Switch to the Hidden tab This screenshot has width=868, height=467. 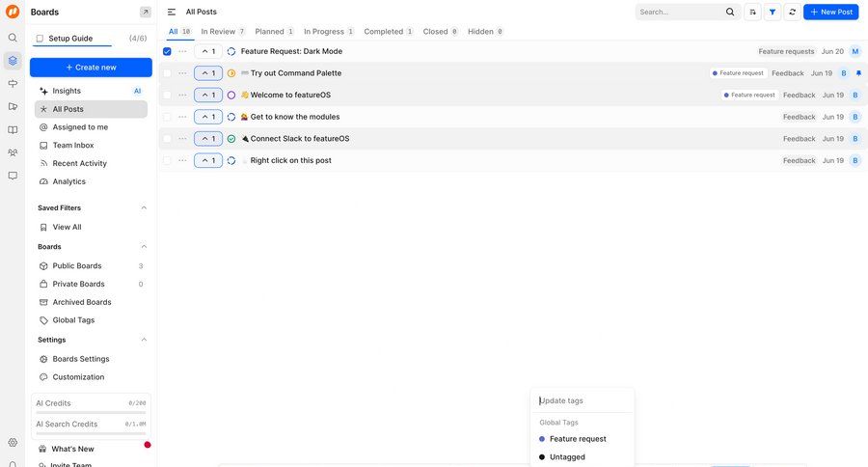point(485,32)
